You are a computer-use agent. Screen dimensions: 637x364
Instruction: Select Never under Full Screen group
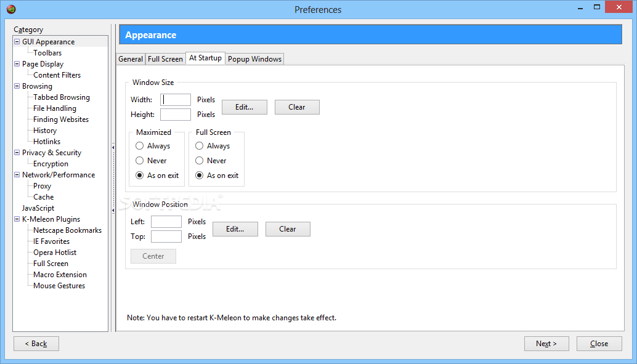(x=199, y=161)
